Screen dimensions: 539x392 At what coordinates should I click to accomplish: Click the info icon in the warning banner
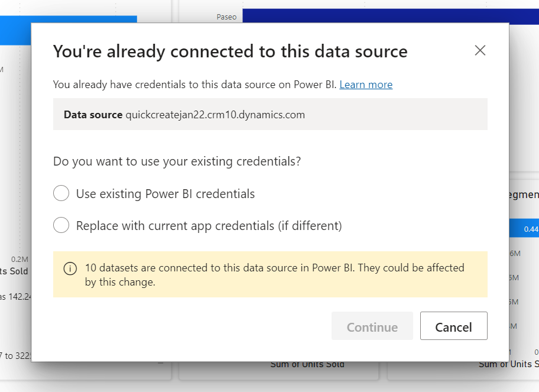70,268
